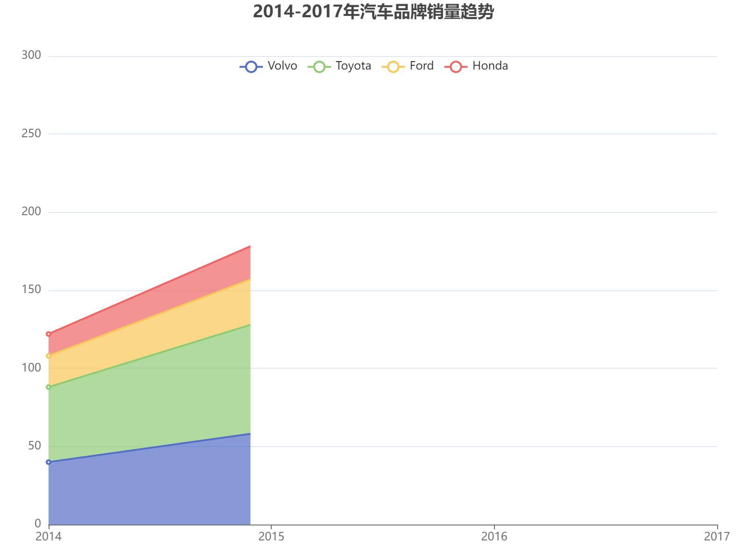
Task: Select the Toyota data point at 2014
Action: pyautogui.click(x=49, y=386)
